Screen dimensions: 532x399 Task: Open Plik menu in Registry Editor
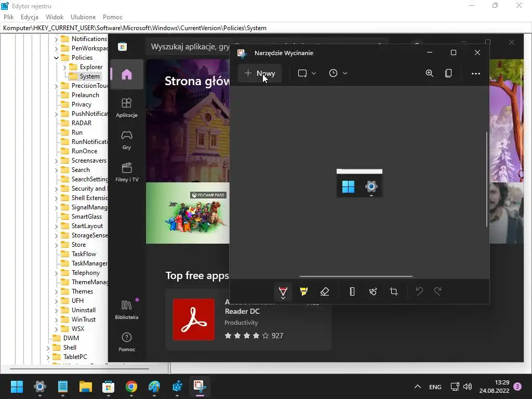(8, 17)
